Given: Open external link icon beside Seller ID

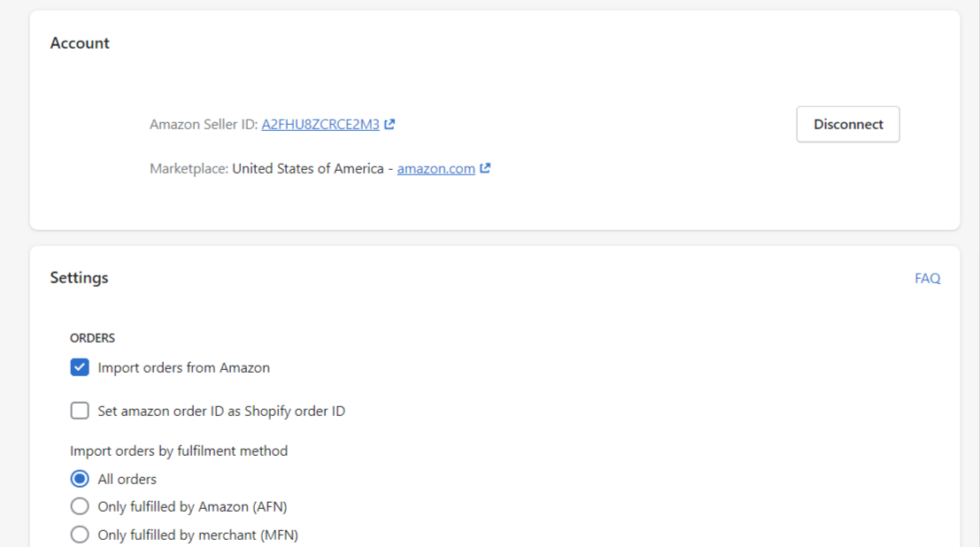Looking at the screenshot, I should (390, 125).
